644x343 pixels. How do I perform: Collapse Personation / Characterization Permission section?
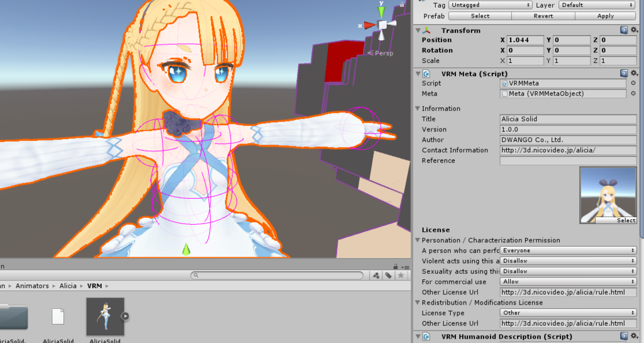tap(418, 240)
